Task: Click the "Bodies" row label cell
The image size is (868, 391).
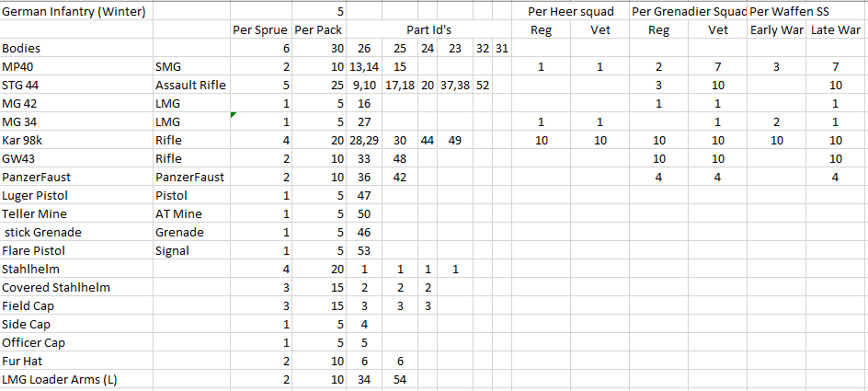Action: click(75, 48)
